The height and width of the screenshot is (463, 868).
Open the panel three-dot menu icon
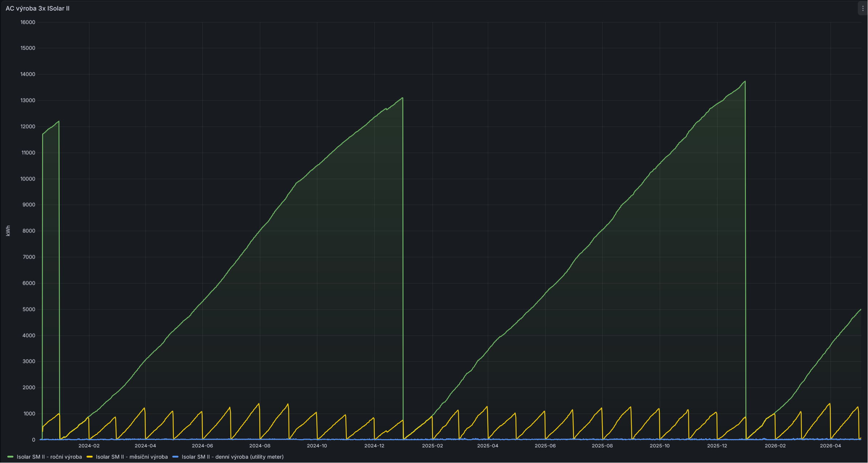tap(863, 8)
